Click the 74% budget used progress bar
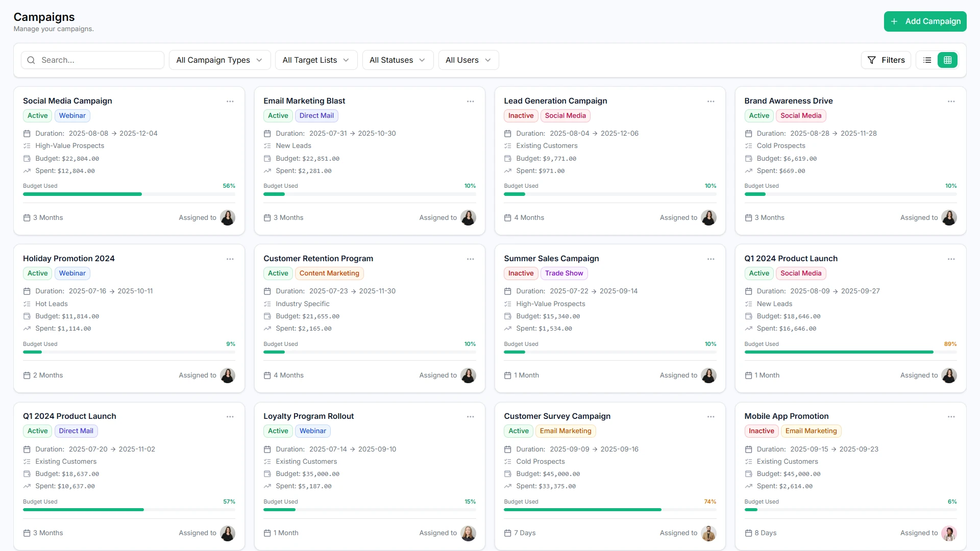This screenshot has height=551, width=980. point(610,510)
